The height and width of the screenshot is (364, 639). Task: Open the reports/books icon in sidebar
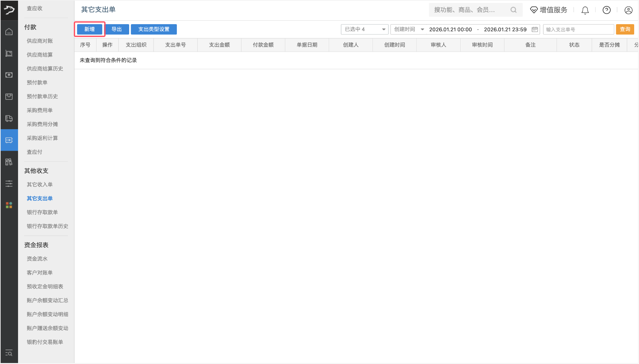click(x=9, y=162)
